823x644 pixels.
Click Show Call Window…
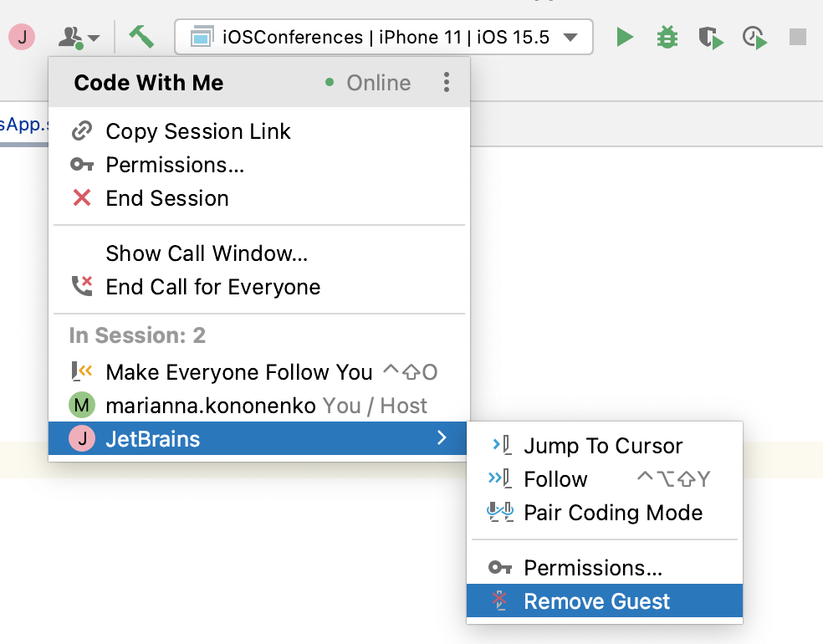click(x=207, y=253)
